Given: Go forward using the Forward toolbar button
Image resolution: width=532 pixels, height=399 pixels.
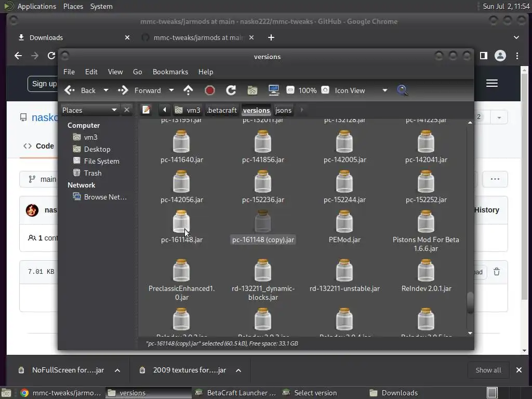Looking at the screenshot, I should tap(139, 90).
